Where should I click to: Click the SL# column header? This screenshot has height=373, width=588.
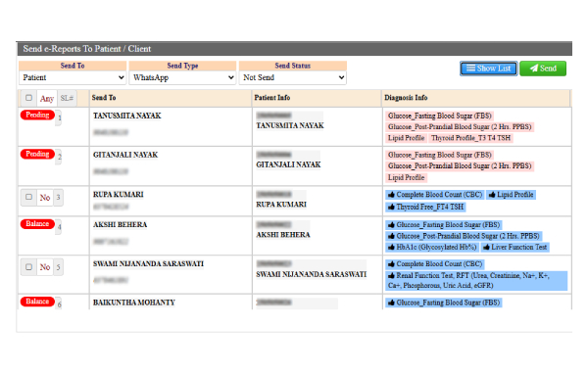tap(67, 98)
